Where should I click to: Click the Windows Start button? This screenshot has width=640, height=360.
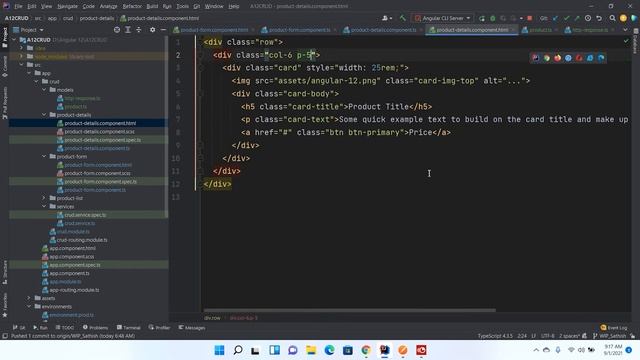219,350
